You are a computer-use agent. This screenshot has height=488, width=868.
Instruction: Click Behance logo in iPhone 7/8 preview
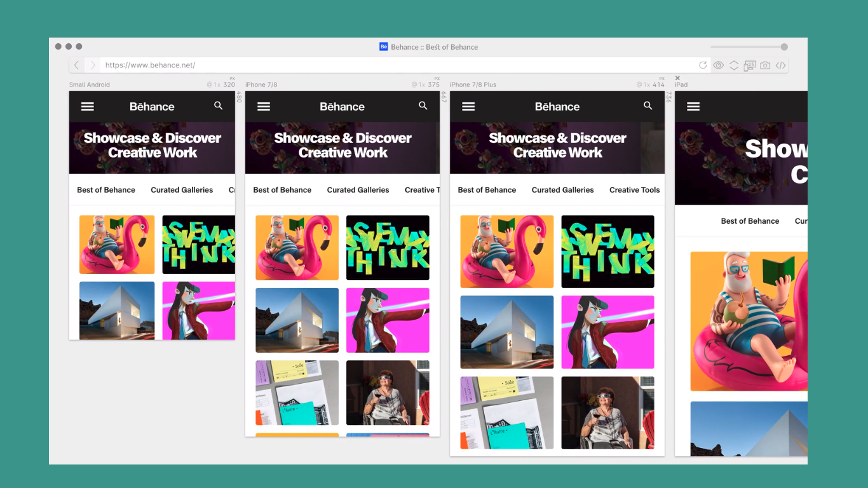(342, 107)
